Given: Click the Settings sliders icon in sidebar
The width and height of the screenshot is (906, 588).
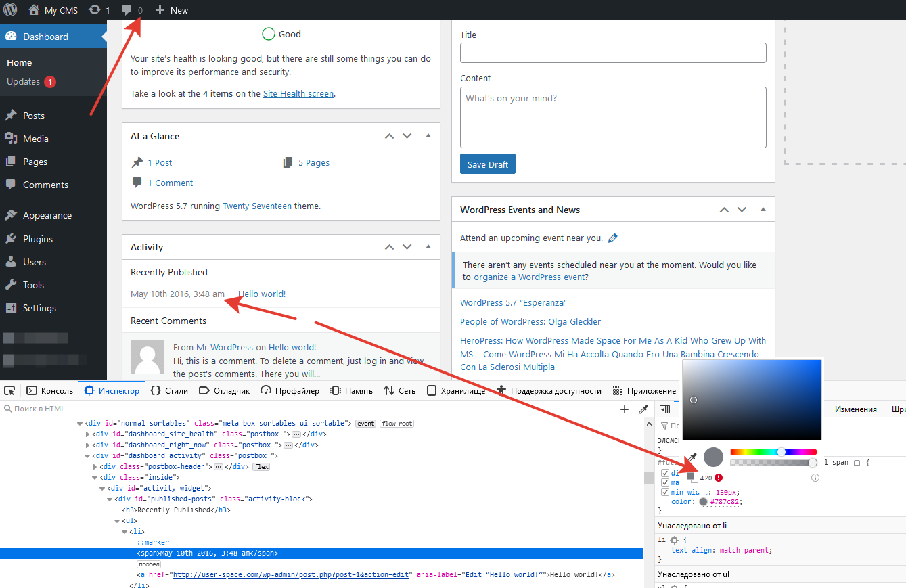Looking at the screenshot, I should pyautogui.click(x=11, y=308).
